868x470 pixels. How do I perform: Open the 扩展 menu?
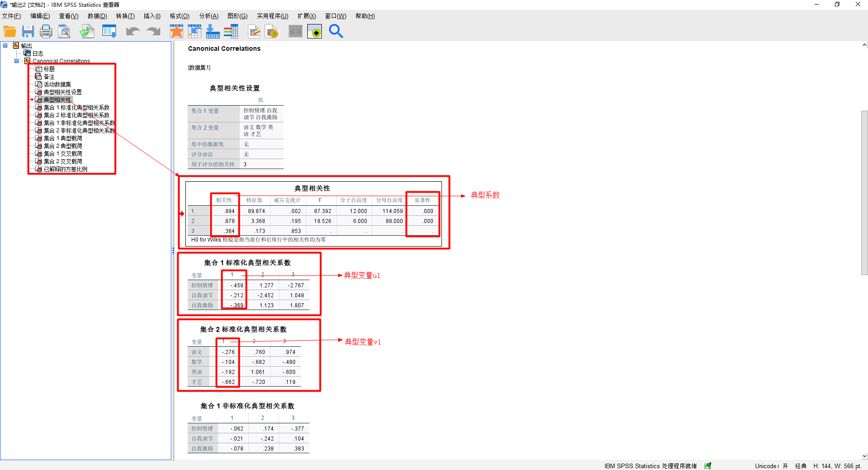[x=306, y=16]
